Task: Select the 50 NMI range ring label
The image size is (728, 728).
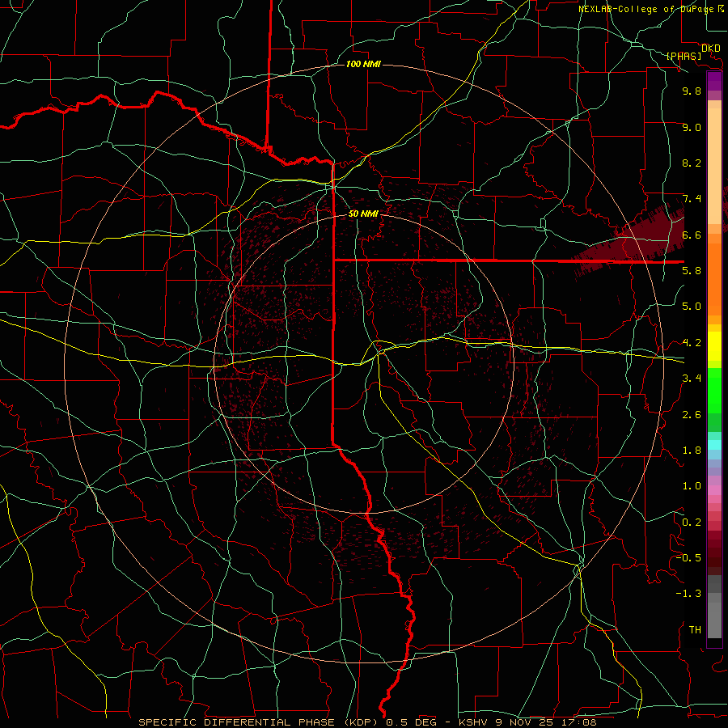Action: click(363, 214)
